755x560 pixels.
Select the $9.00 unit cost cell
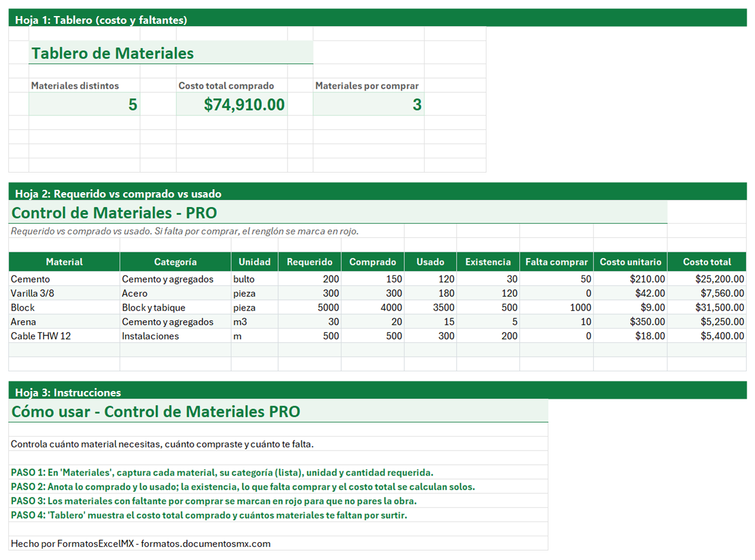point(631,308)
